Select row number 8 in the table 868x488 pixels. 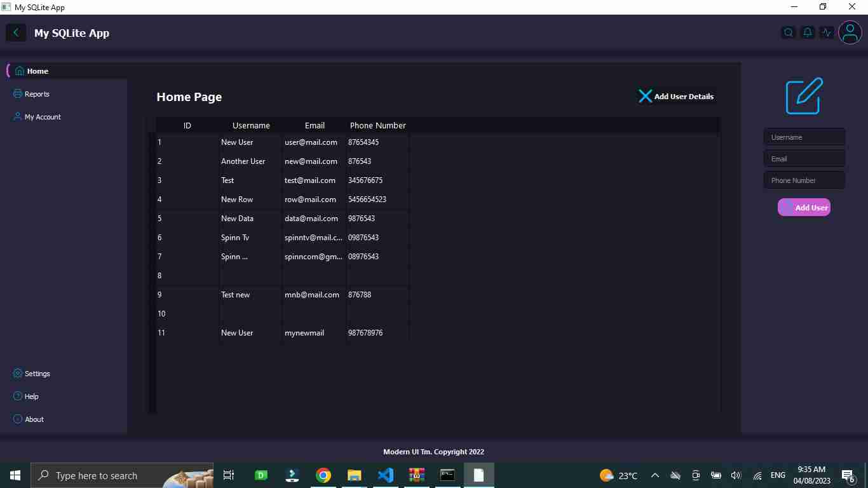pos(187,276)
